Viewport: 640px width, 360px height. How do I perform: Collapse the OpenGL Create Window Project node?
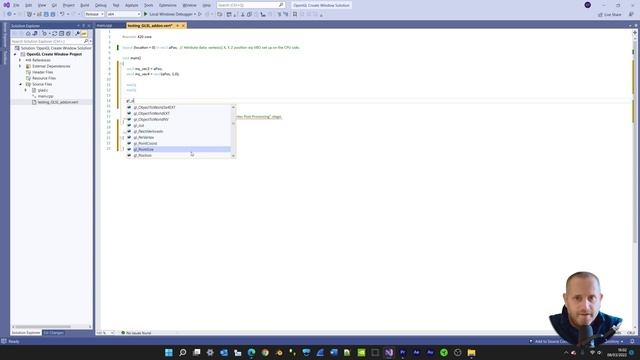[x=15, y=54]
